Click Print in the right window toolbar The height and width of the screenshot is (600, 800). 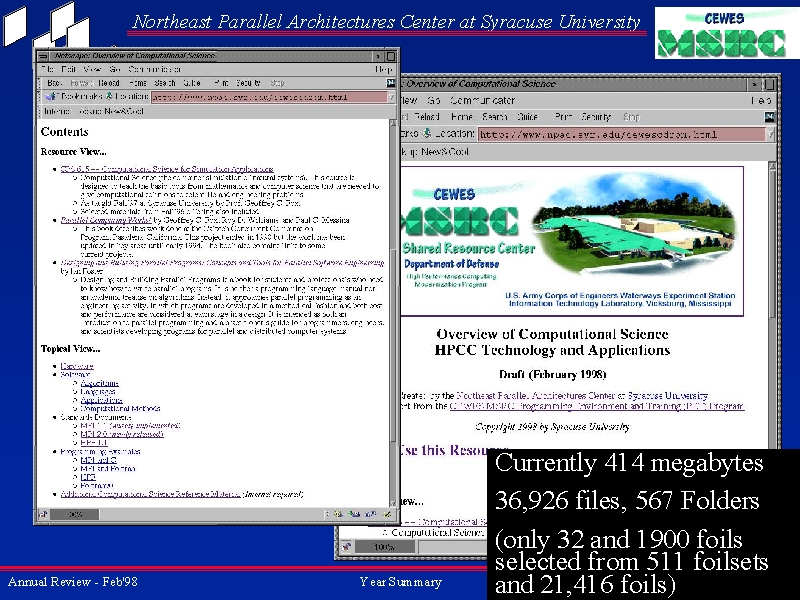pyautogui.click(x=563, y=117)
